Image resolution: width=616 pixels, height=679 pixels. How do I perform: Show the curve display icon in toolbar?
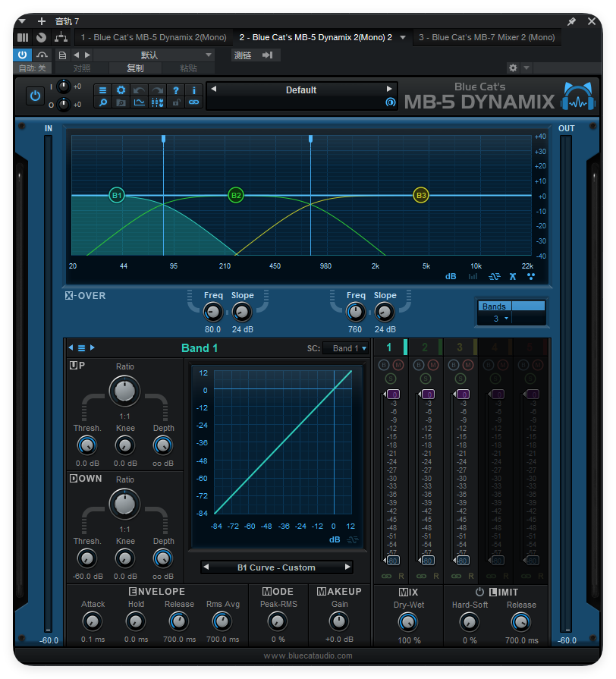coord(139,102)
